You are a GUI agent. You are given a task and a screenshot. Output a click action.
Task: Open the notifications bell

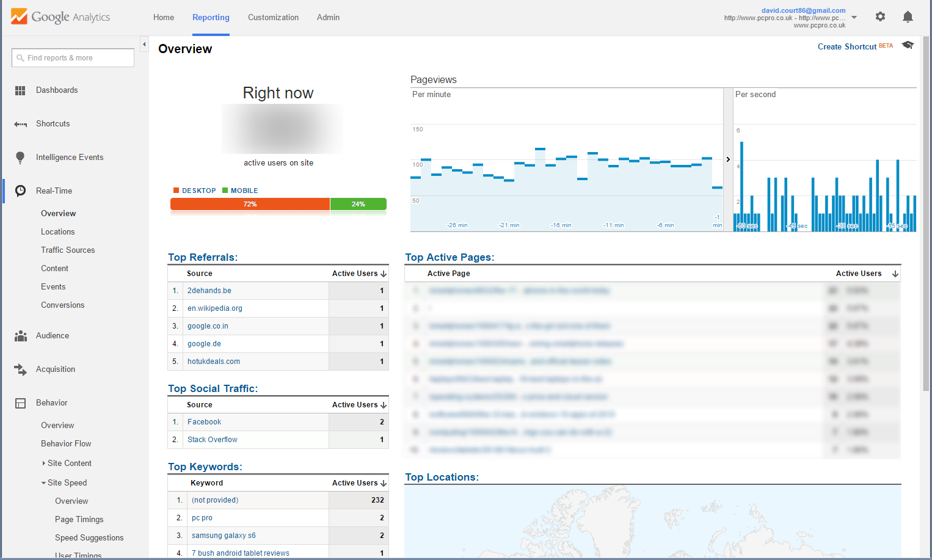tap(908, 16)
